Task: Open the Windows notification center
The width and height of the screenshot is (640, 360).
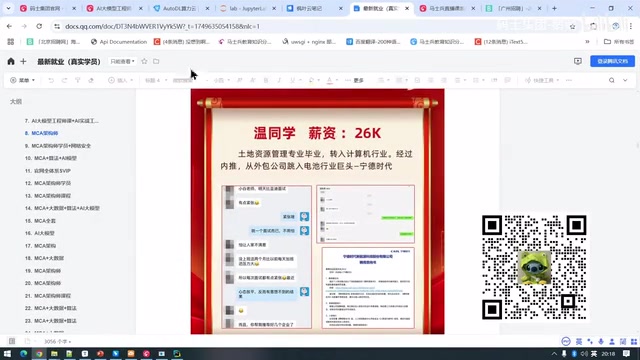Action: coord(626,353)
